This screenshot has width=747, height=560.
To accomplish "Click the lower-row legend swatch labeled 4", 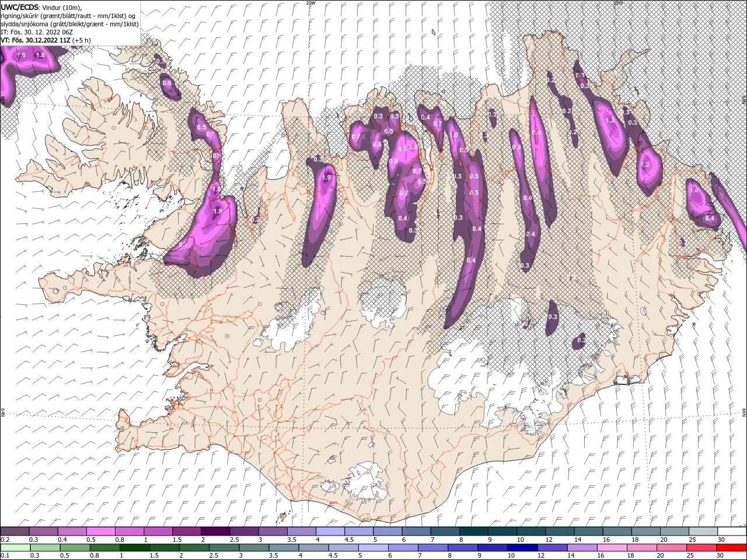I will (314, 548).
